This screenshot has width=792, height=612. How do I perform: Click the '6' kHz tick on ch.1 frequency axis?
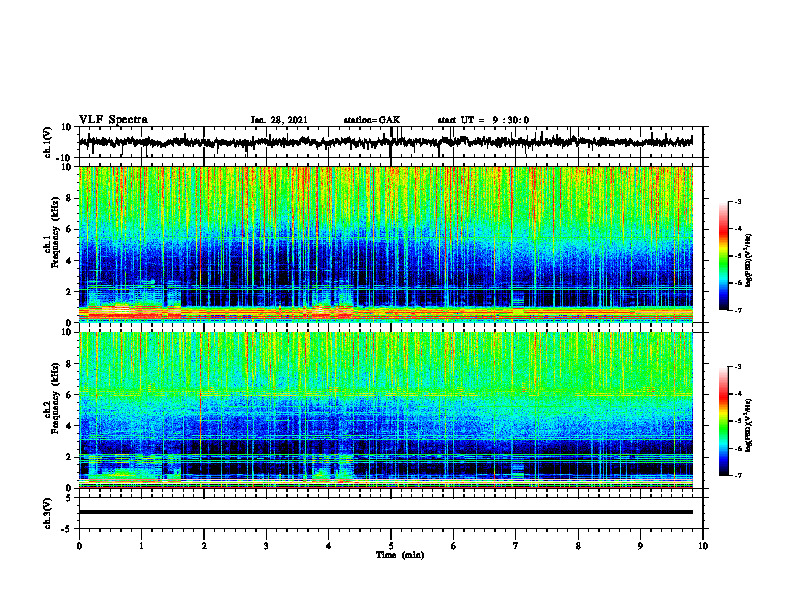click(69, 230)
